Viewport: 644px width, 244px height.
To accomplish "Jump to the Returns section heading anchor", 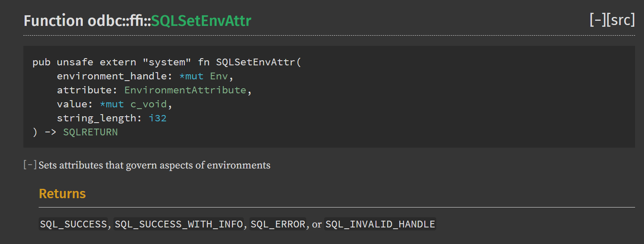I will (x=62, y=194).
